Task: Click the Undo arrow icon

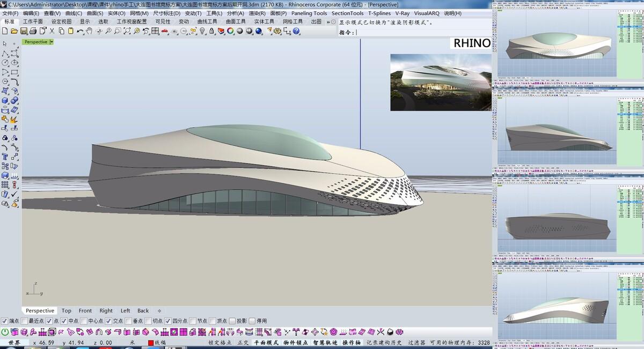Action: point(80,31)
